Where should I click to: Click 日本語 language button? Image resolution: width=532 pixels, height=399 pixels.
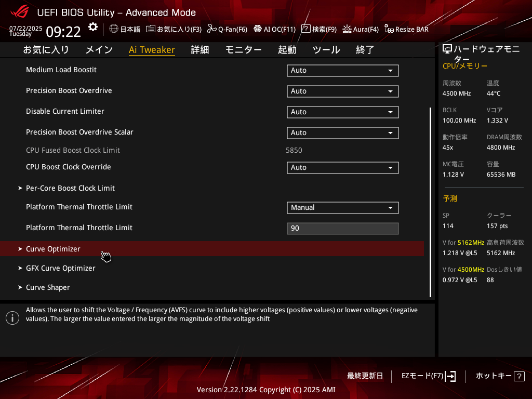point(130,29)
